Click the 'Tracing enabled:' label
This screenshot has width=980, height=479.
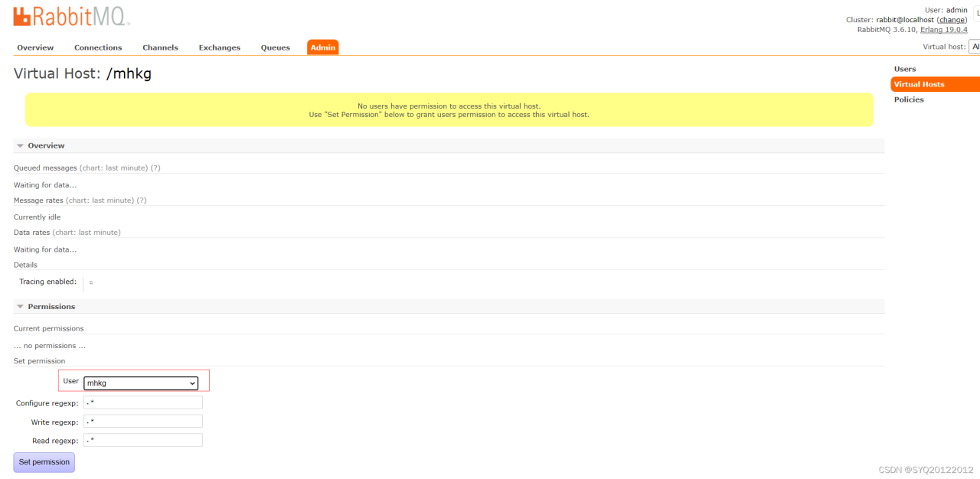coord(47,282)
